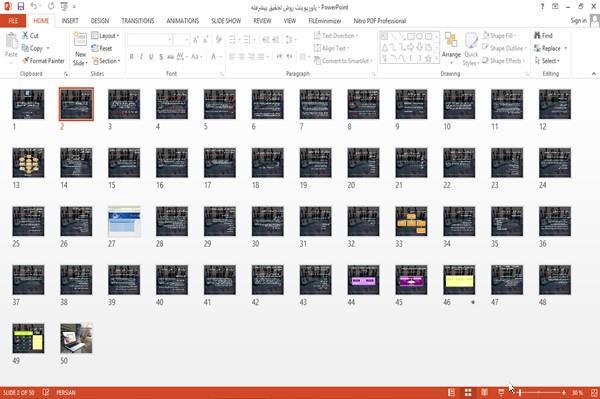Center align text
The image size is (600, 399).
click(241, 57)
